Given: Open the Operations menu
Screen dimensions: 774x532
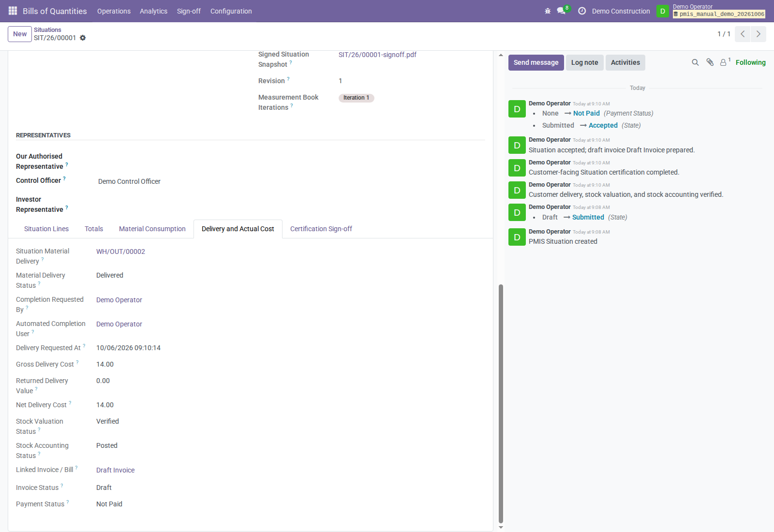Looking at the screenshot, I should click(x=114, y=11).
